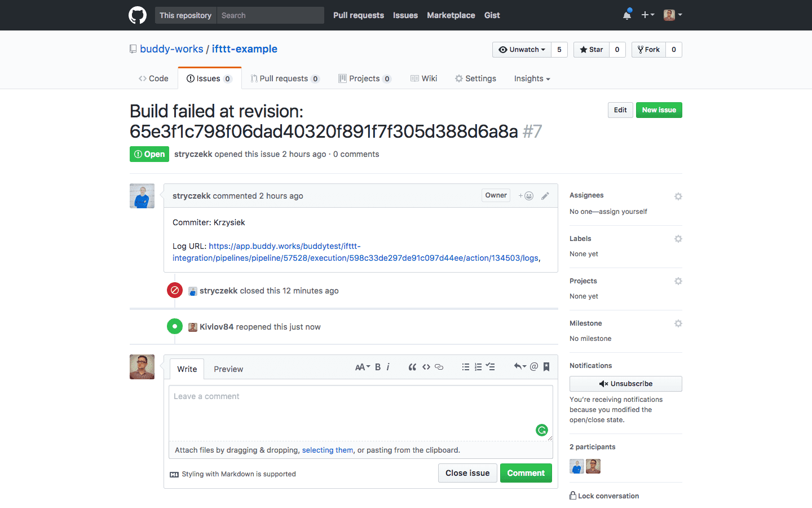Click stryczekk in the closed event

(x=219, y=291)
